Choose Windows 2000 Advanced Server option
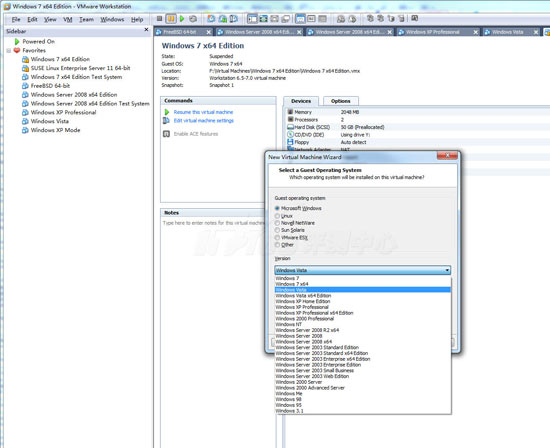The width and height of the screenshot is (550, 448). (363, 388)
